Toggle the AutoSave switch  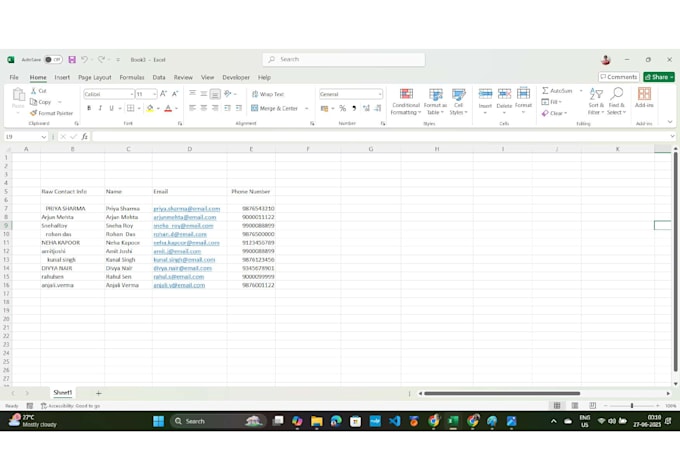pos(53,59)
